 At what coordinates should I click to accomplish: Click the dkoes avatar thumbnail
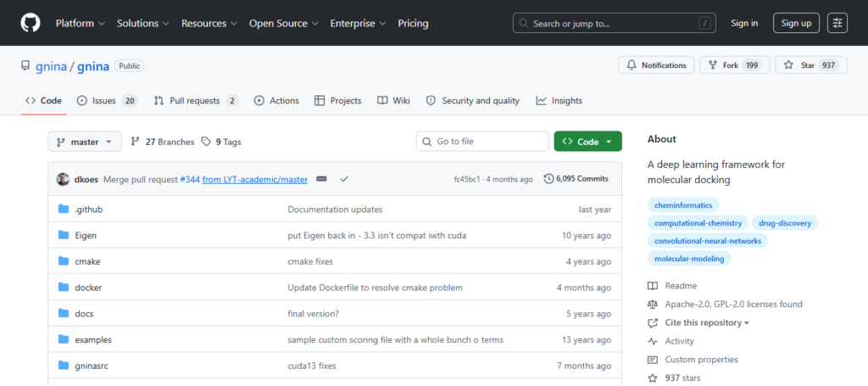point(63,179)
